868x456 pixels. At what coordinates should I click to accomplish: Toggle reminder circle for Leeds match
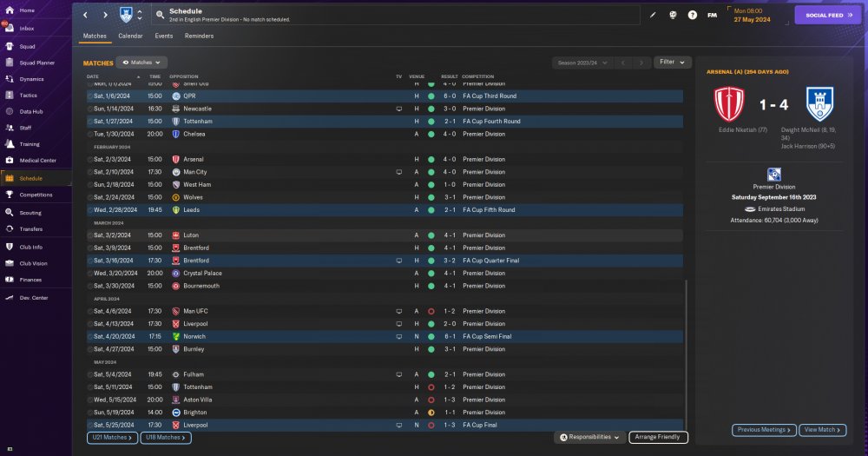point(90,210)
